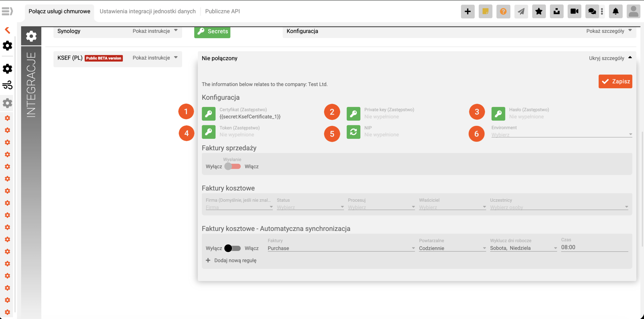
Task: Click the star favorites icon in top toolbar
Action: point(539,11)
